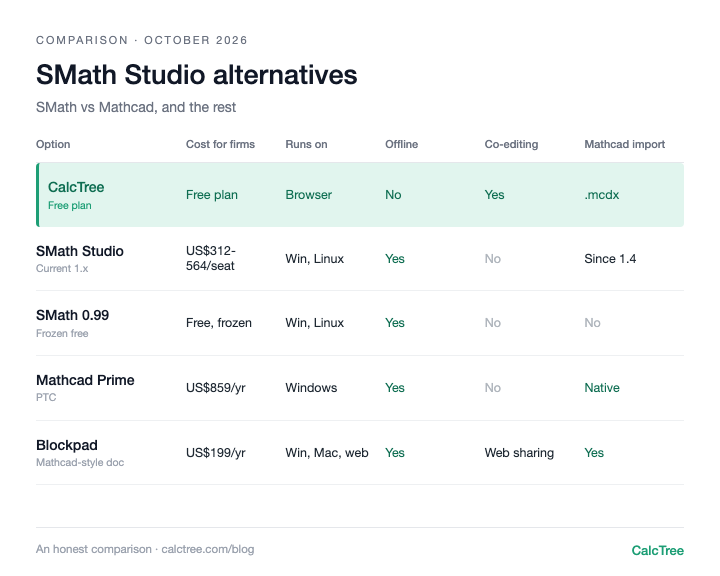Select the 'COMPARISON · OCTOBER 2026' label
The width and height of the screenshot is (720, 576).
click(142, 40)
